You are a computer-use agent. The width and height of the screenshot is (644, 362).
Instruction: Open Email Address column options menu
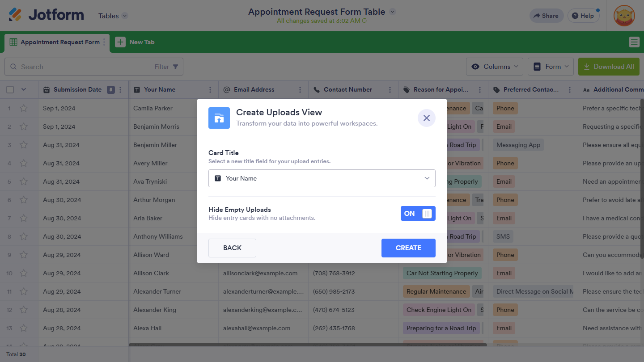tap(300, 89)
